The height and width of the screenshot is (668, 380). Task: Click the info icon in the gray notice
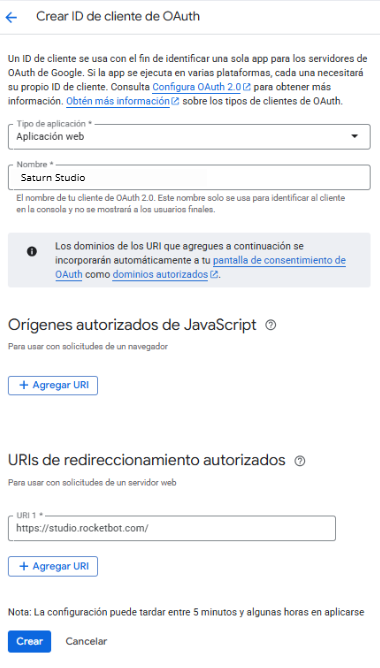tap(32, 251)
